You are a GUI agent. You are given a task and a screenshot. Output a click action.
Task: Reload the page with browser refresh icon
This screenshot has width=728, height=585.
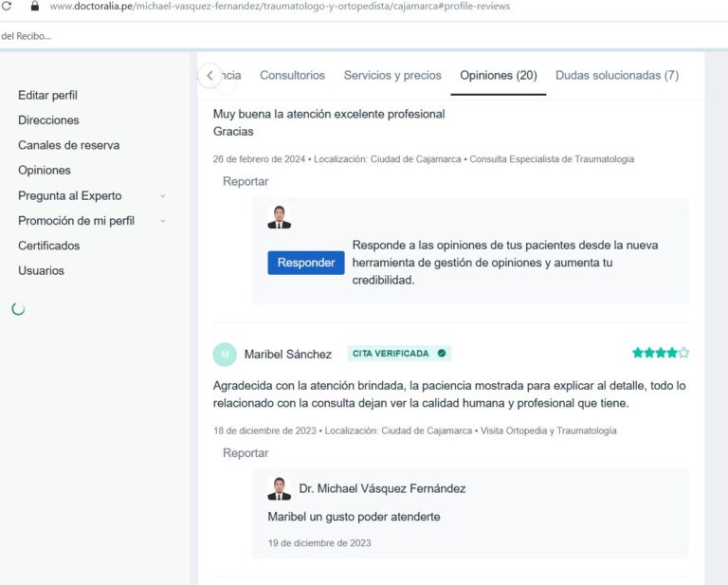pyautogui.click(x=7, y=6)
